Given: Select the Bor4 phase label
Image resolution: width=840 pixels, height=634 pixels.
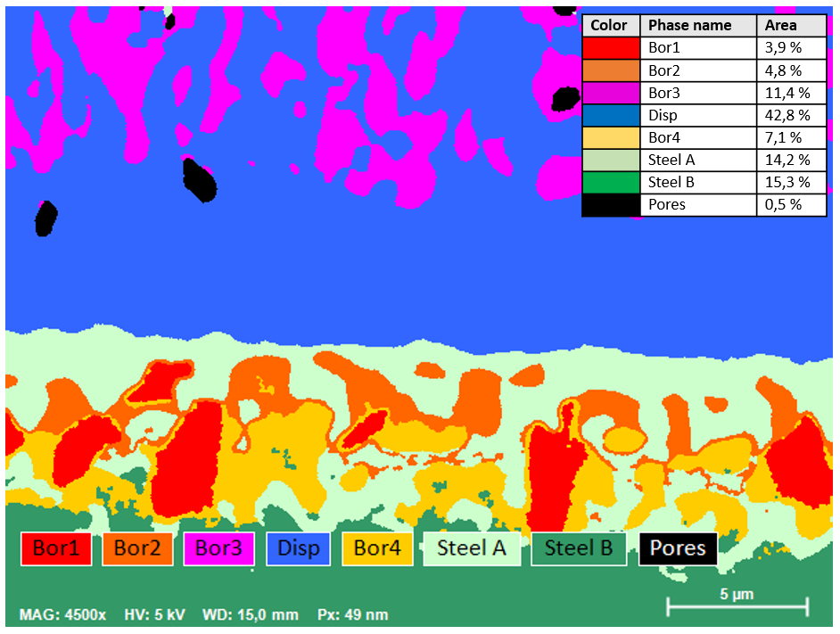Looking at the screenshot, I should pos(376,548).
